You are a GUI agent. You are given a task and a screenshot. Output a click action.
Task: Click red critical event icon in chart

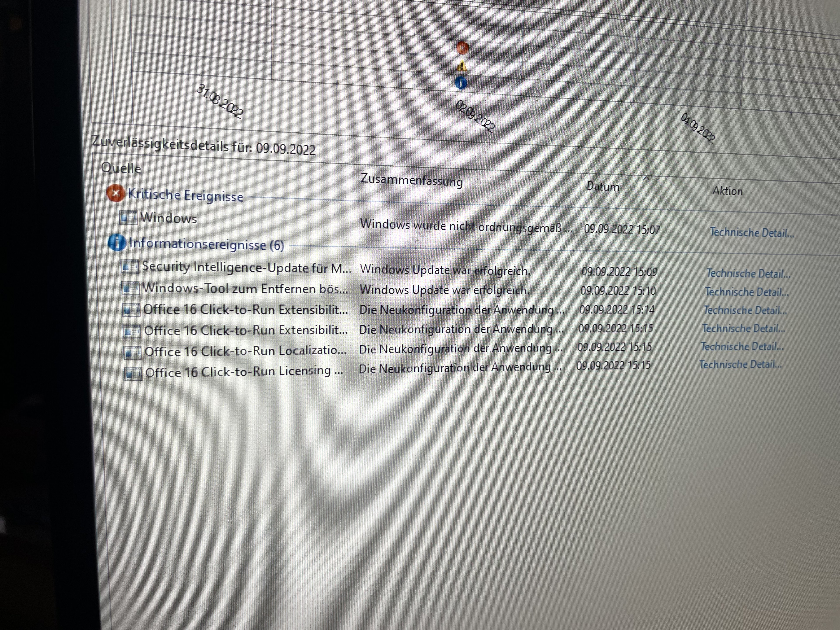[462, 48]
